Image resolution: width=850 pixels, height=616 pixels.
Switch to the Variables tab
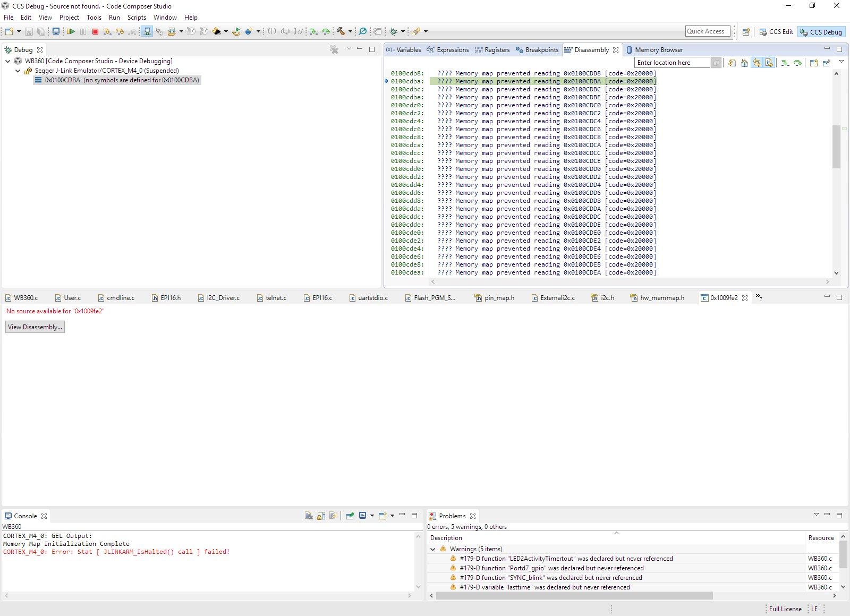coord(404,50)
